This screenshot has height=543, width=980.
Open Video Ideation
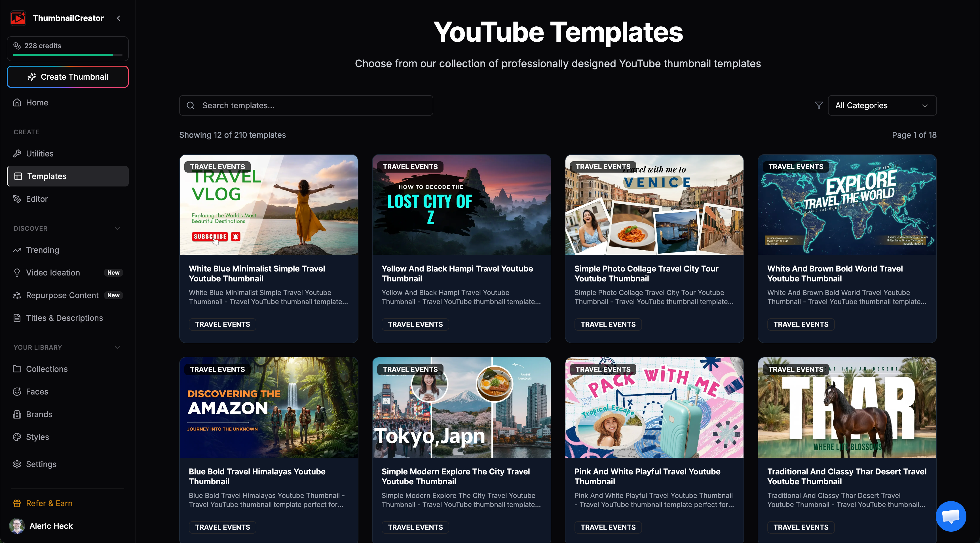pyautogui.click(x=68, y=272)
